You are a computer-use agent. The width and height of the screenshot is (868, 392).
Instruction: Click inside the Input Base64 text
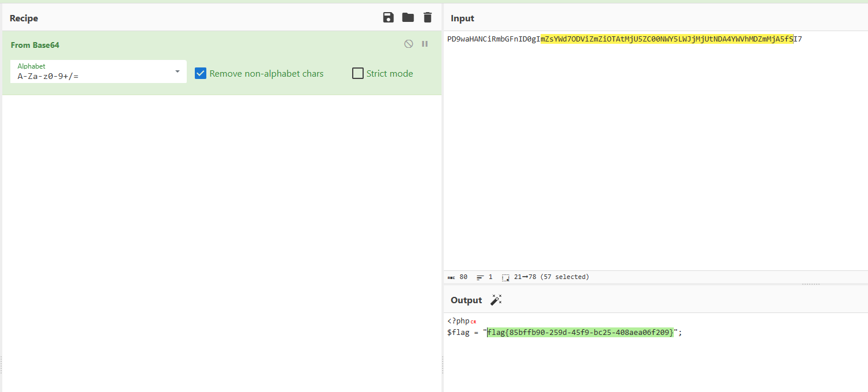(x=624, y=39)
